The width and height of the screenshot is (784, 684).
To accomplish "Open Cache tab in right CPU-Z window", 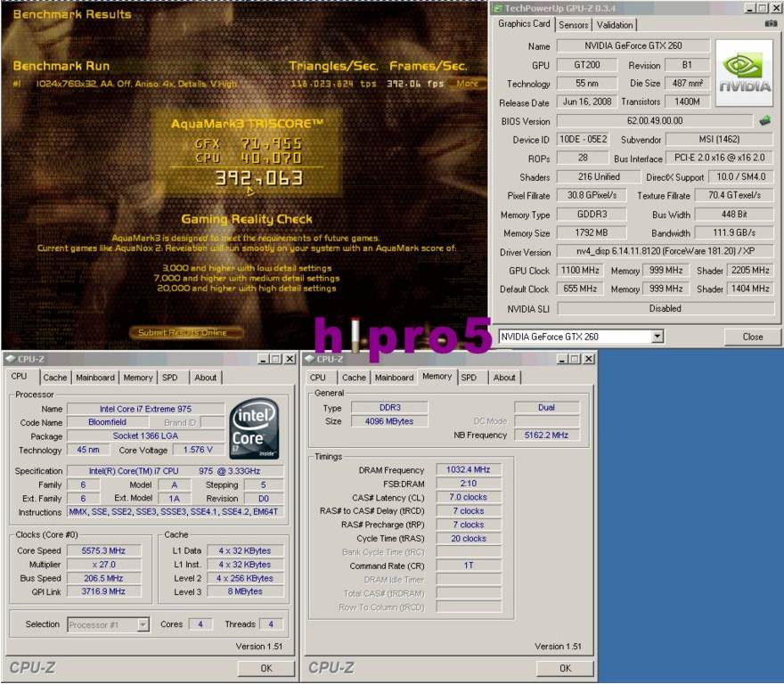I will pyautogui.click(x=354, y=378).
